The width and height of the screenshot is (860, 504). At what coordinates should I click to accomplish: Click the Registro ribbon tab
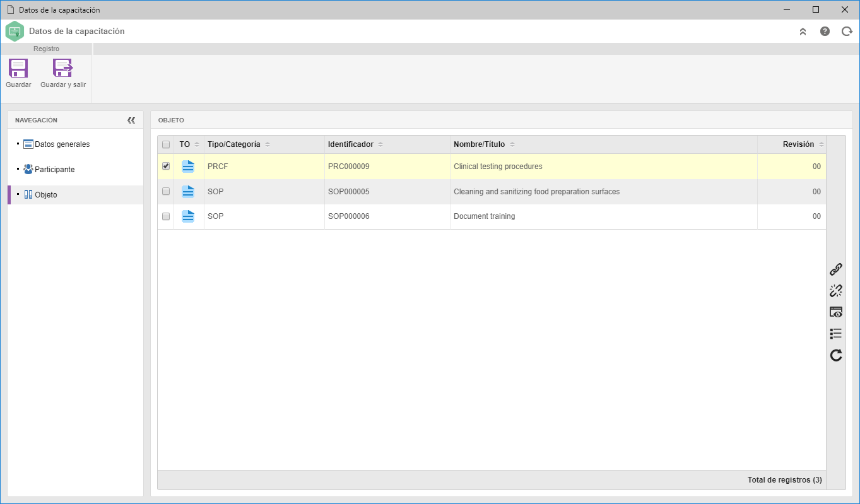tap(46, 49)
